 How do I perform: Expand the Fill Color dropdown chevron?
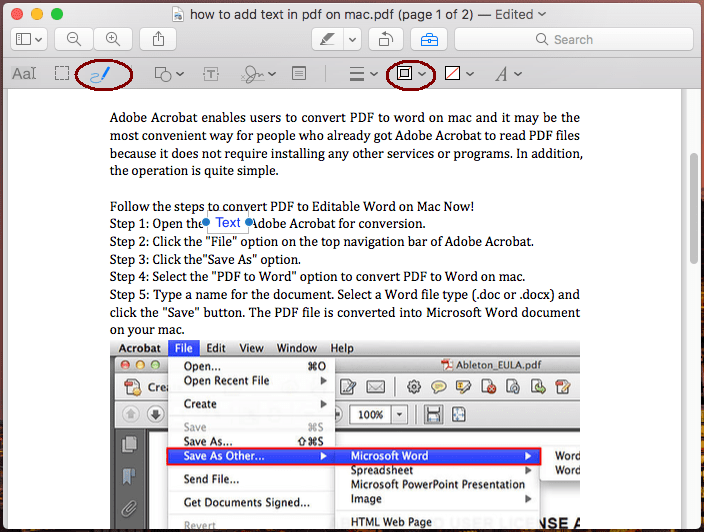tap(470, 74)
